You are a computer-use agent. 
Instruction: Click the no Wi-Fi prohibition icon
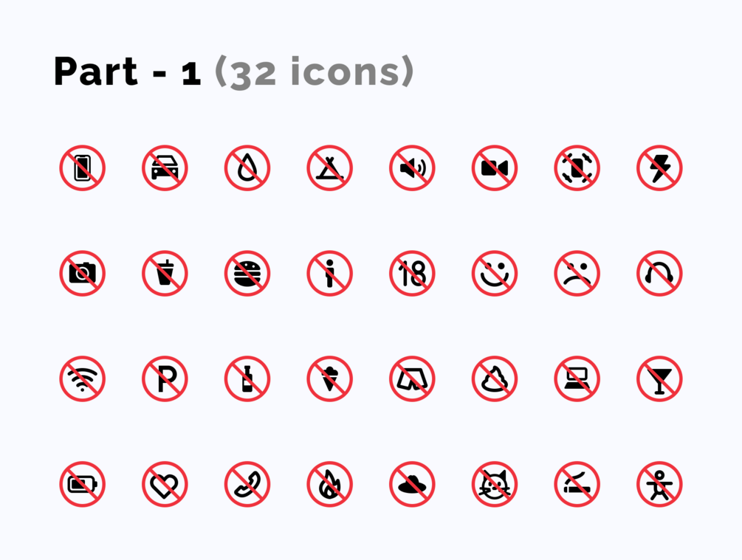coord(83,378)
